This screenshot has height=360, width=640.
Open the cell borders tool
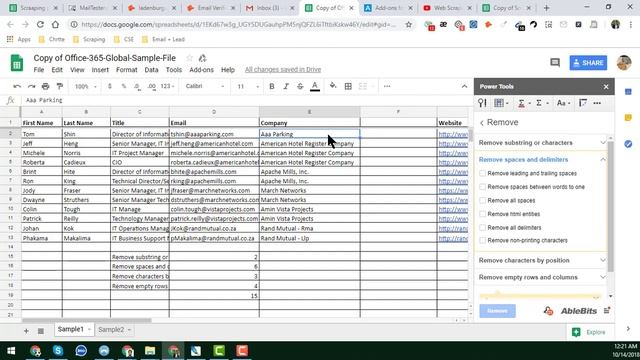click(x=348, y=87)
